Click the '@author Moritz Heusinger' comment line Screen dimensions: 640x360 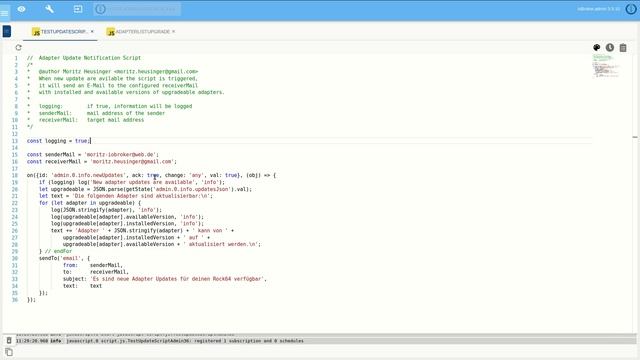(112, 71)
